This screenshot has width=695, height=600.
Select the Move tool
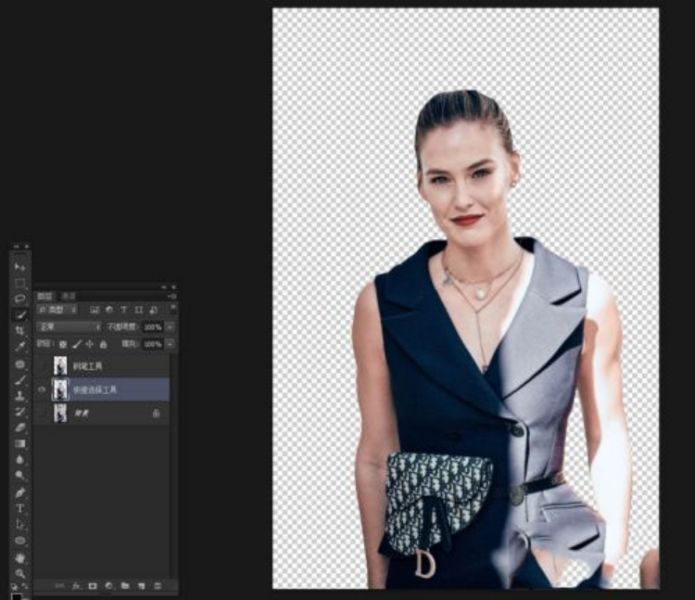pos(20,267)
